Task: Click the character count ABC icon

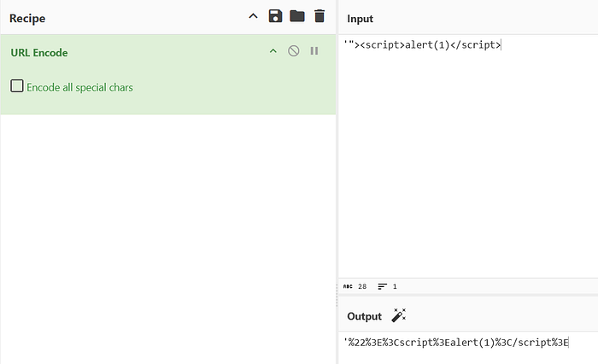Action: pyautogui.click(x=348, y=286)
